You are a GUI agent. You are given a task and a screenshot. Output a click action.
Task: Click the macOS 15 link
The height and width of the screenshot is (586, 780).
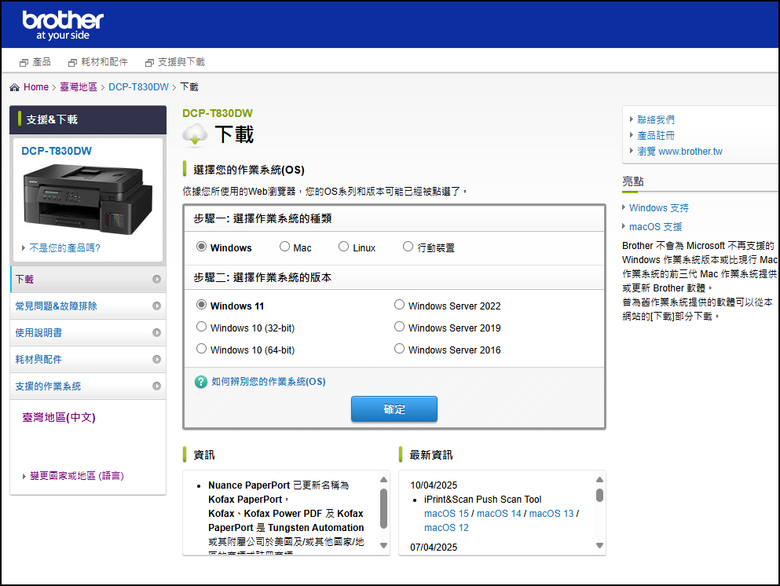(446, 513)
